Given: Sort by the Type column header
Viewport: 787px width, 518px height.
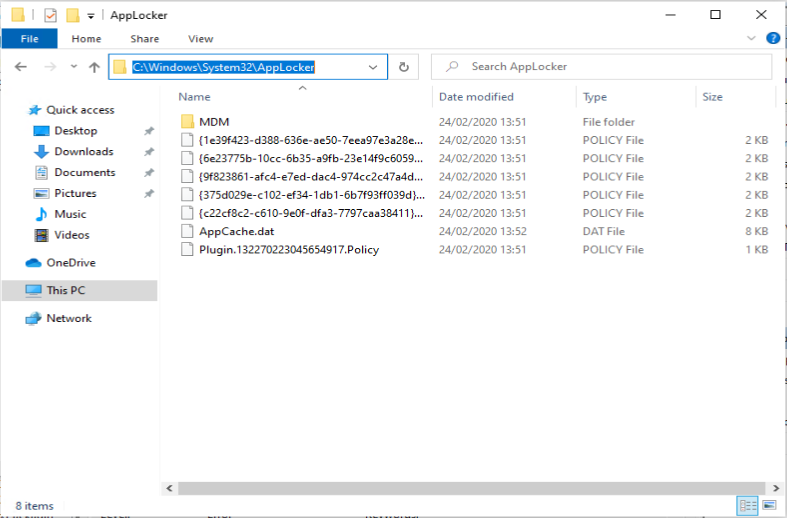Looking at the screenshot, I should coord(595,97).
